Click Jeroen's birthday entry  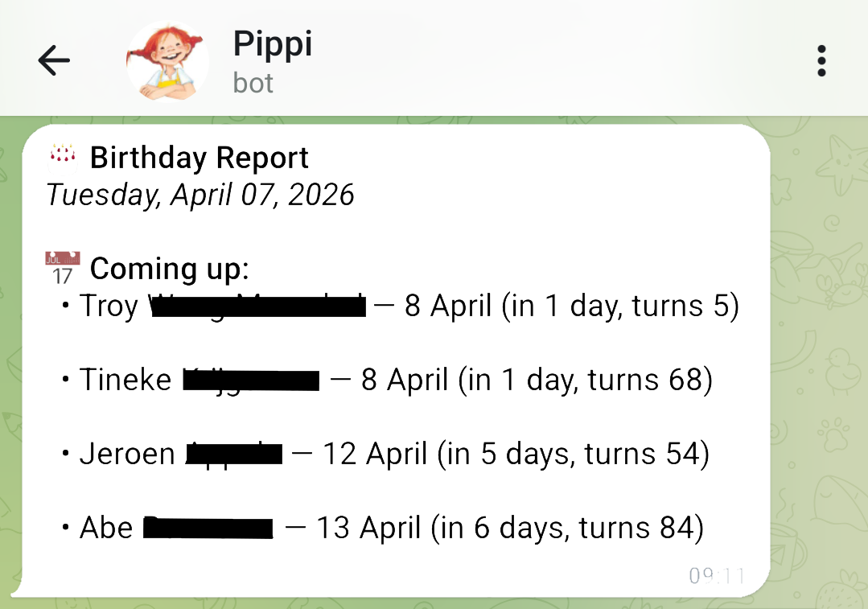click(394, 453)
